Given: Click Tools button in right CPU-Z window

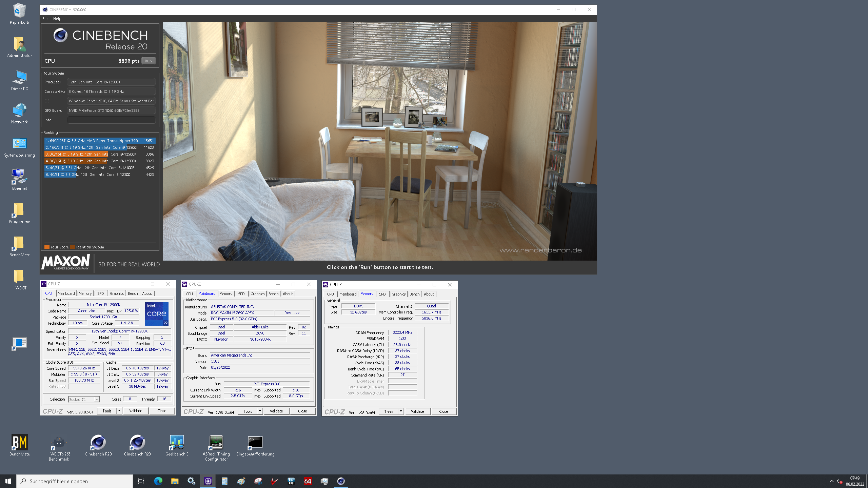Looking at the screenshot, I should tap(389, 411).
